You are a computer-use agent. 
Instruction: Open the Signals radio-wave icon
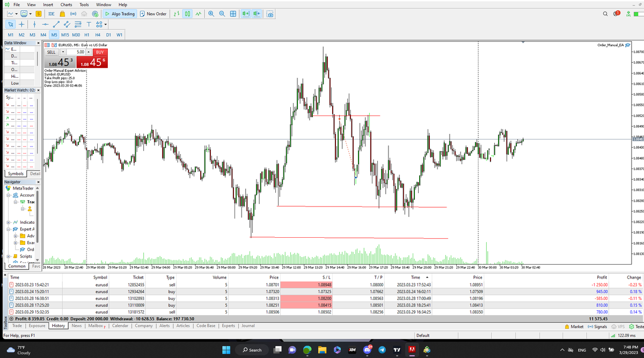[x=73, y=13]
